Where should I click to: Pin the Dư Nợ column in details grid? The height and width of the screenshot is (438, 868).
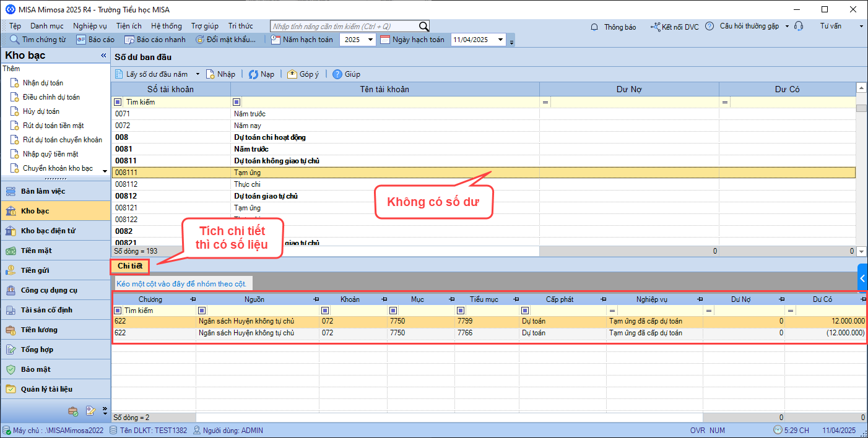[x=781, y=299]
